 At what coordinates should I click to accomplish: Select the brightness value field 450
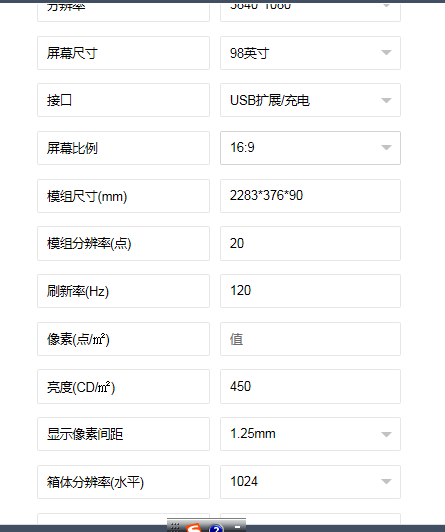(x=310, y=386)
